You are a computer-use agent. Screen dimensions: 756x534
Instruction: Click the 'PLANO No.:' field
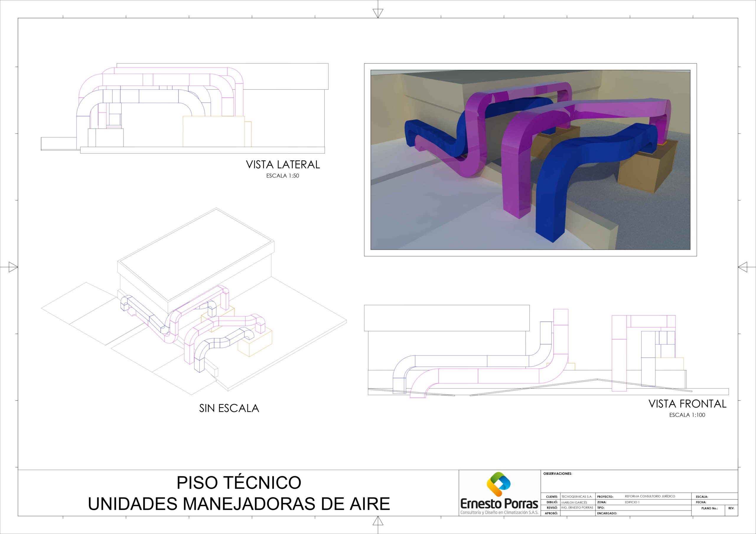pos(710,508)
